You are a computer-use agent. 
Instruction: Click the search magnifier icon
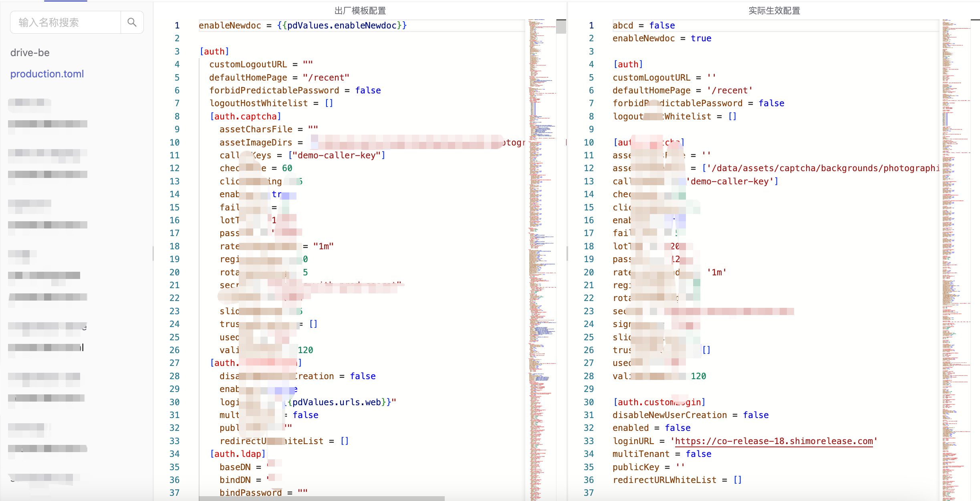tap(132, 22)
